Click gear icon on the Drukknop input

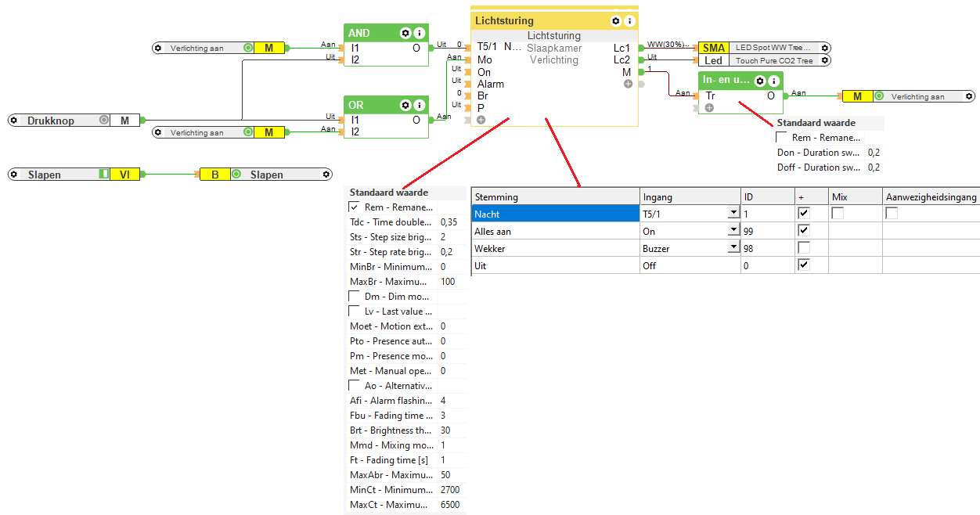click(x=15, y=121)
